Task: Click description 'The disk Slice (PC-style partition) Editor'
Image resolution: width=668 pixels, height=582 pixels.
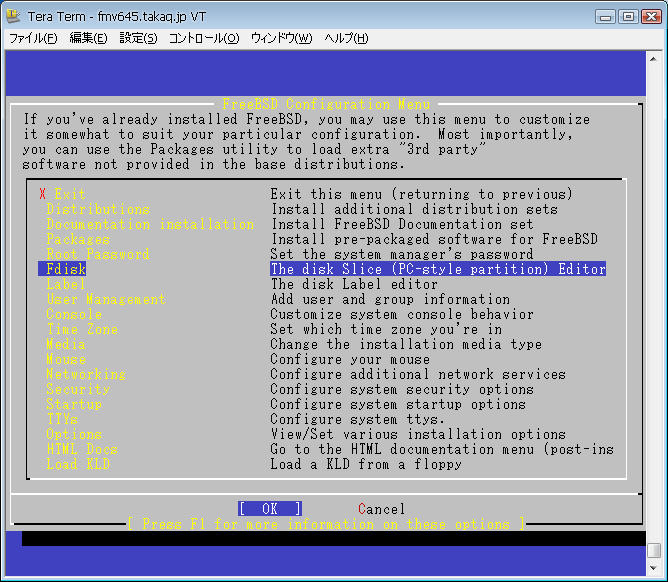Action: [438, 269]
